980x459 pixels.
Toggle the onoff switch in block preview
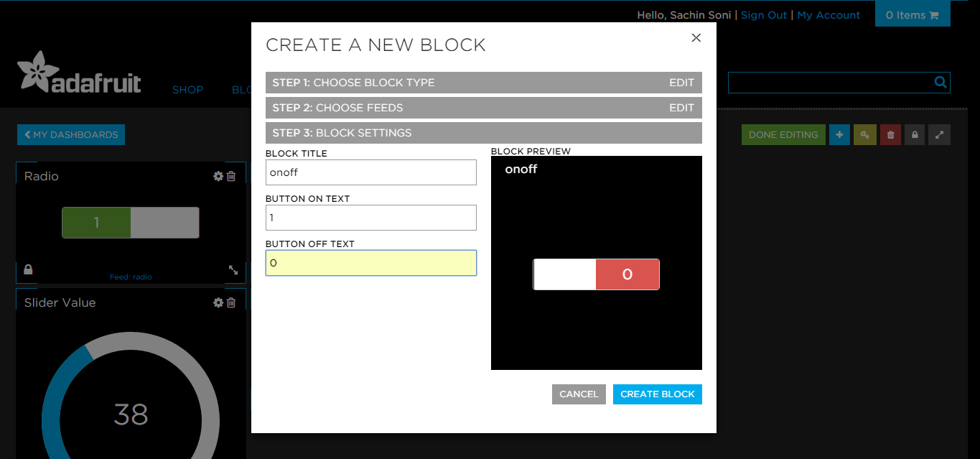click(x=596, y=274)
